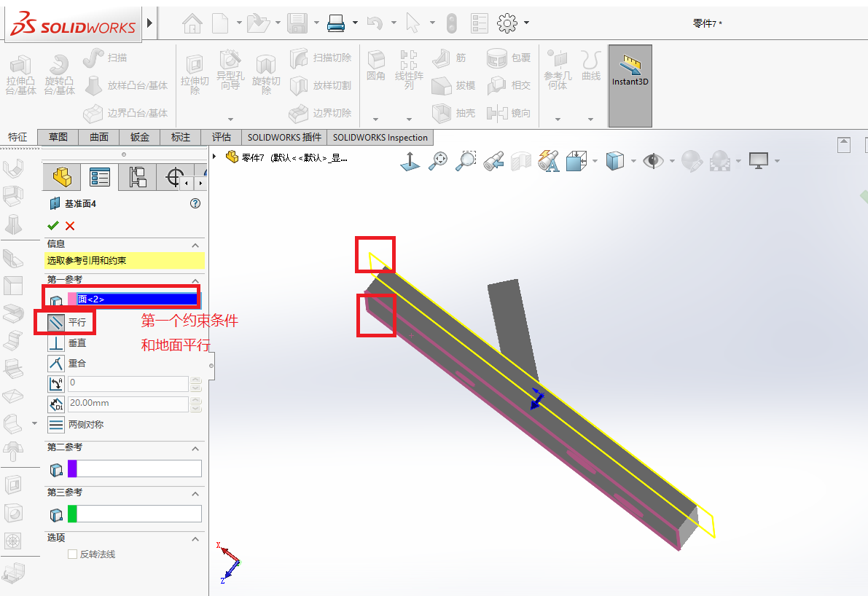Screen dimensions: 868x596
Task: Click the Select cursor tool icon
Action: (x=413, y=23)
